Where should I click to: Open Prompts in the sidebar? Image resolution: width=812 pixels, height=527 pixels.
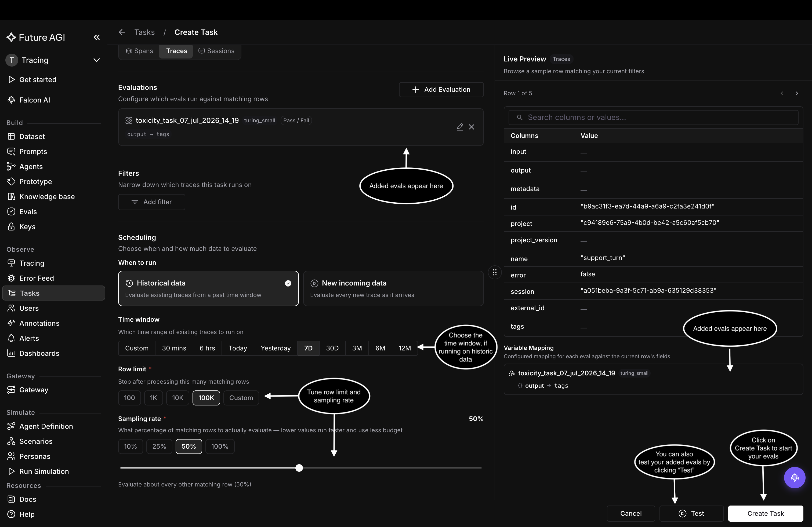(x=53, y=151)
